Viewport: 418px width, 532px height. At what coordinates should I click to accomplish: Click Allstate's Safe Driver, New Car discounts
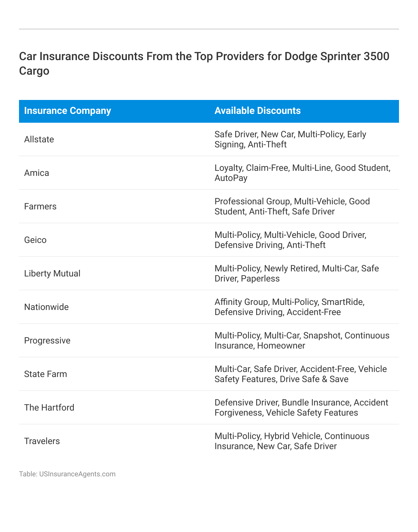[290, 139]
